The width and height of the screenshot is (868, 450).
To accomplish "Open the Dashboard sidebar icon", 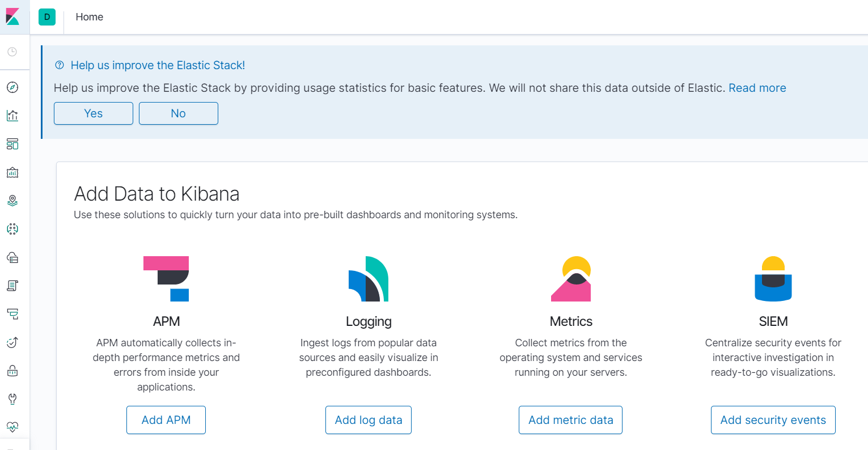I will [x=12, y=144].
